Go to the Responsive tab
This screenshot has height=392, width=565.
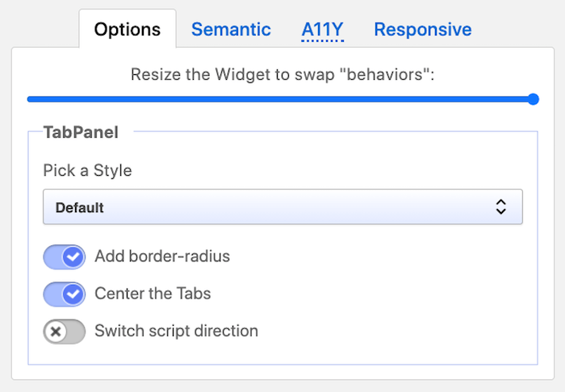pos(422,30)
